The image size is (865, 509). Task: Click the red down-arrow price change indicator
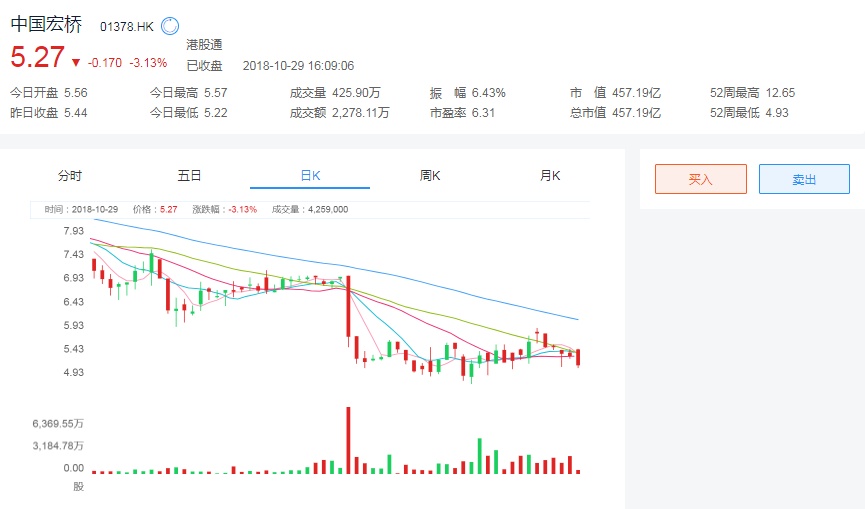[x=75, y=62]
